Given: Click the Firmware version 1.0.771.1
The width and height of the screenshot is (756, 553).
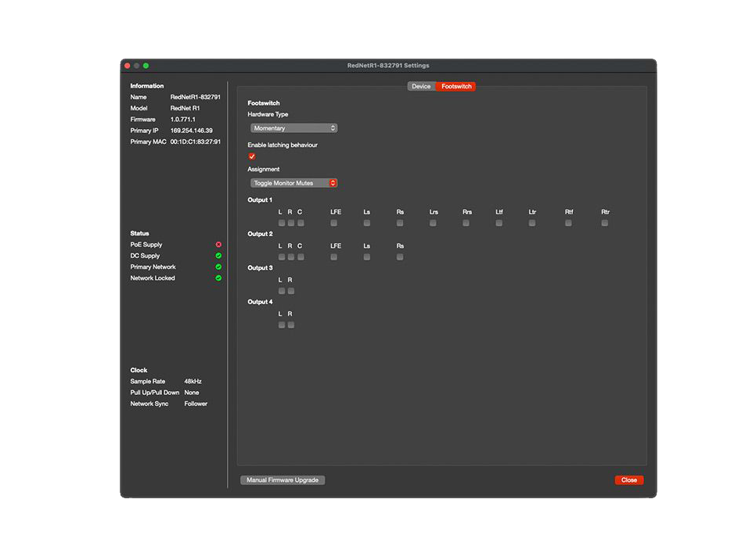Looking at the screenshot, I should [x=182, y=120].
